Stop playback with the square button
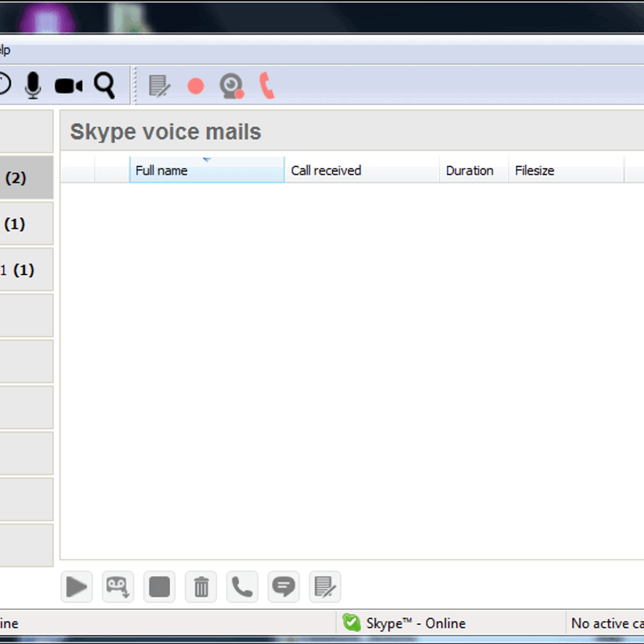Viewport: 644px width, 644px height. (159, 587)
